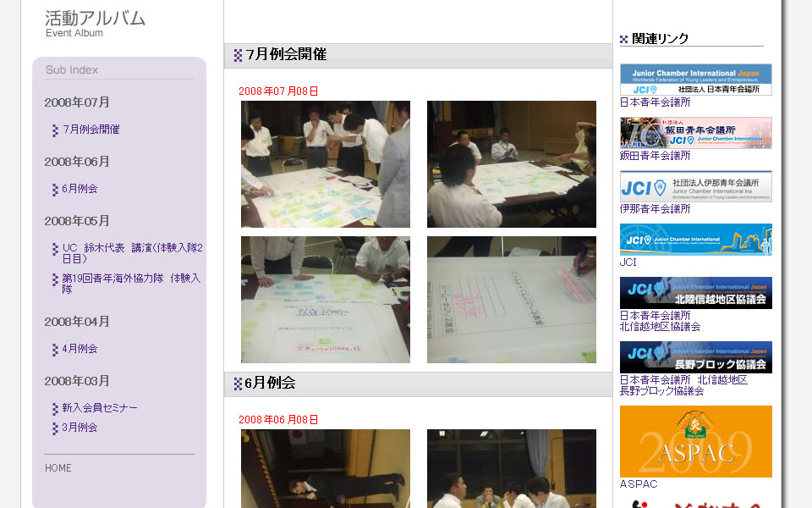Click the 7月例会開催 section heading icon
Image resolution: width=812 pixels, height=508 pixels.
(238, 56)
